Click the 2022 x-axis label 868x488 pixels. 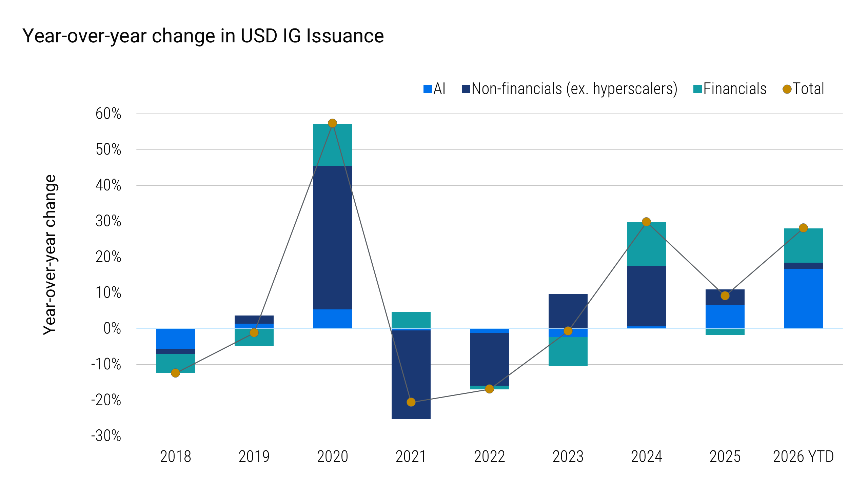coord(490,456)
